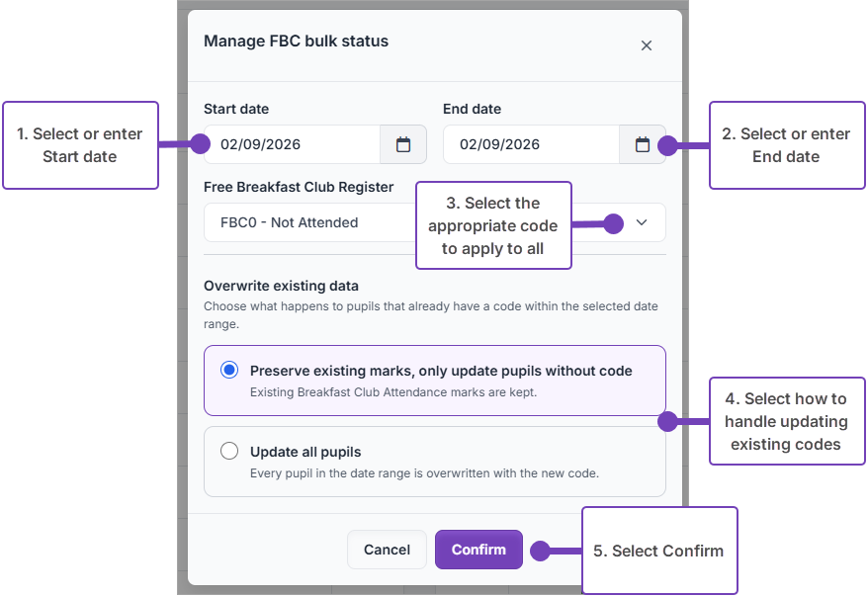This screenshot has height=597, width=868.
Task: Click the Overwrite existing data heading
Action: coord(281,286)
